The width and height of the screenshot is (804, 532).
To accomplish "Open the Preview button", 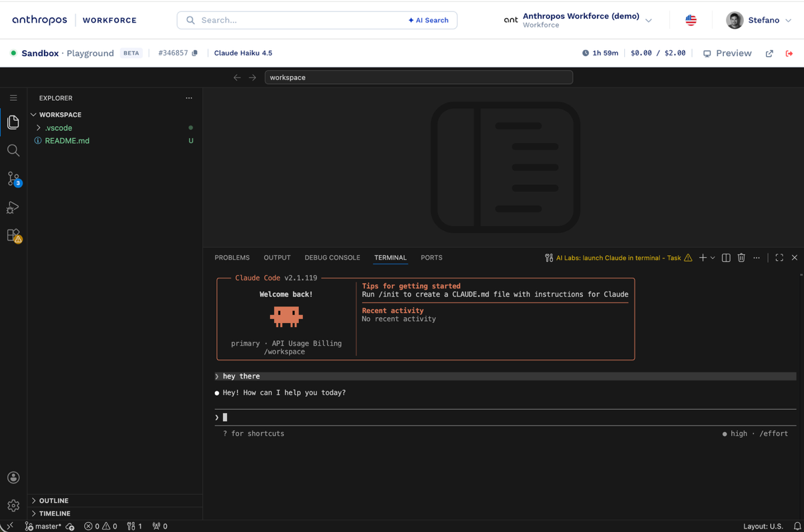I will point(727,53).
